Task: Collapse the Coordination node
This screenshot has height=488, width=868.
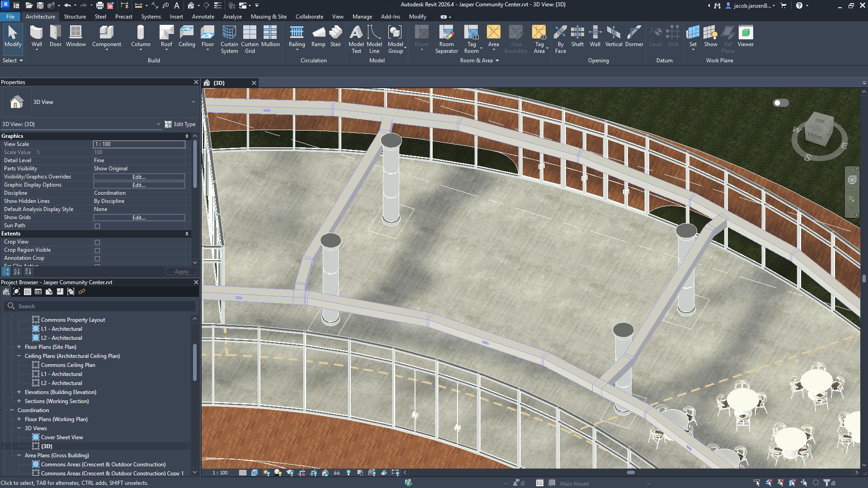Action: coord(12,410)
